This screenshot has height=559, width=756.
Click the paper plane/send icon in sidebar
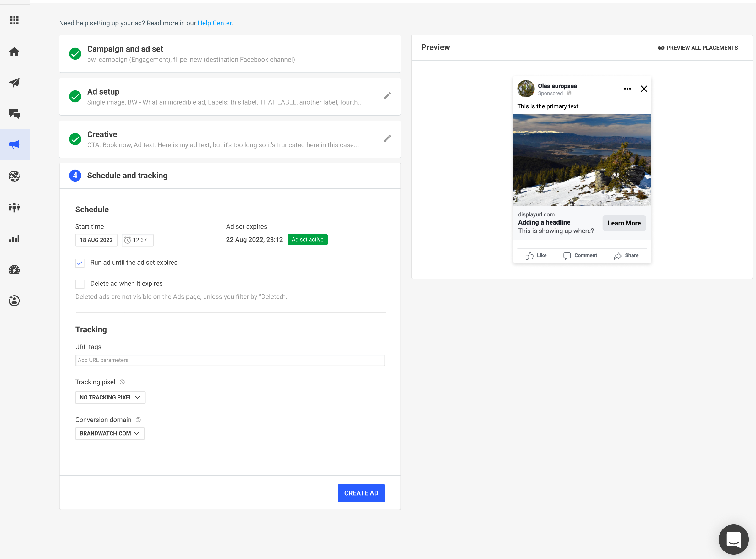click(x=15, y=82)
